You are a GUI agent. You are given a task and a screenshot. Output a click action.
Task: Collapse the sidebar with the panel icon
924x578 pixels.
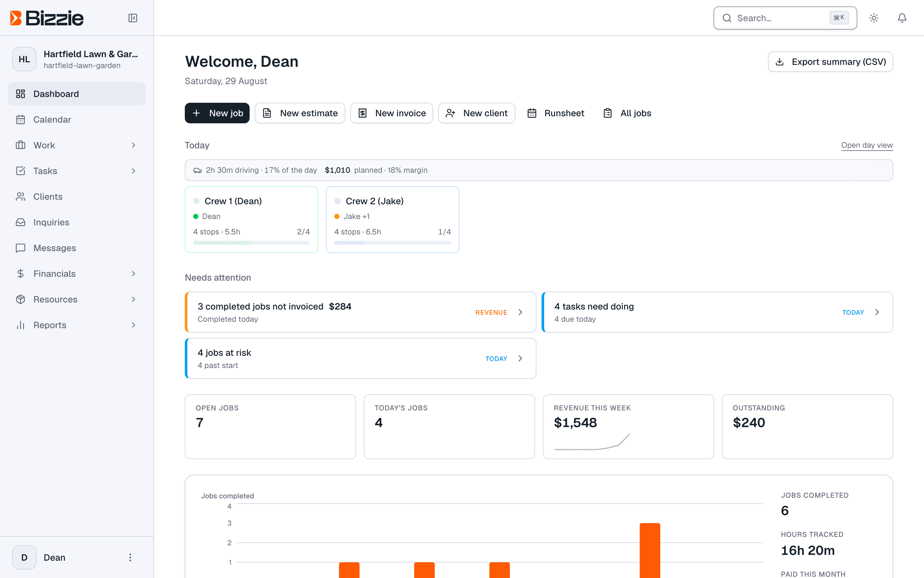pyautogui.click(x=133, y=18)
